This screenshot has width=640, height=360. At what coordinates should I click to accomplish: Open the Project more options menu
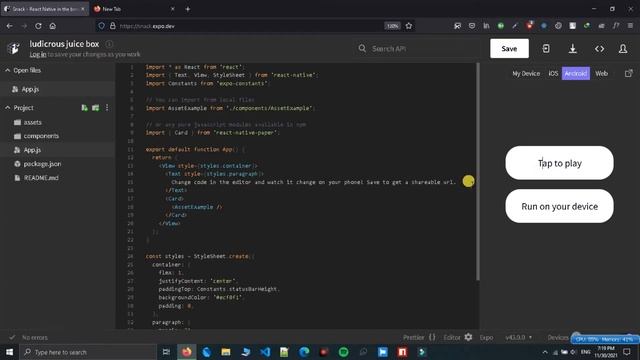tap(107, 108)
